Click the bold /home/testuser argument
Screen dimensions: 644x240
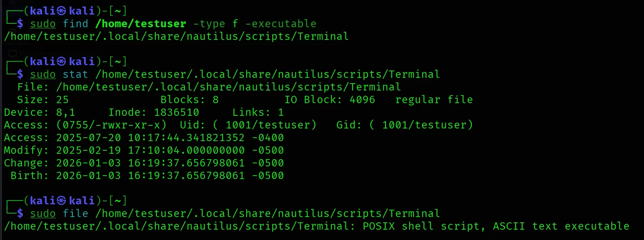(x=140, y=24)
